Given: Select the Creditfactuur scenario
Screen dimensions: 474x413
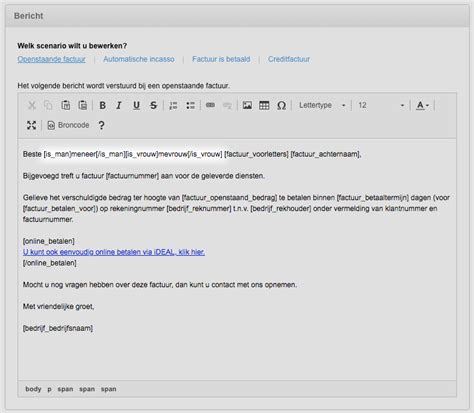Looking at the screenshot, I should 289,59.
